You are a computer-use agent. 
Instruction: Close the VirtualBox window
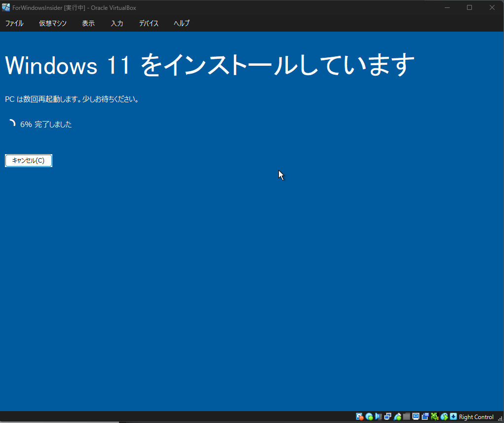492,7
